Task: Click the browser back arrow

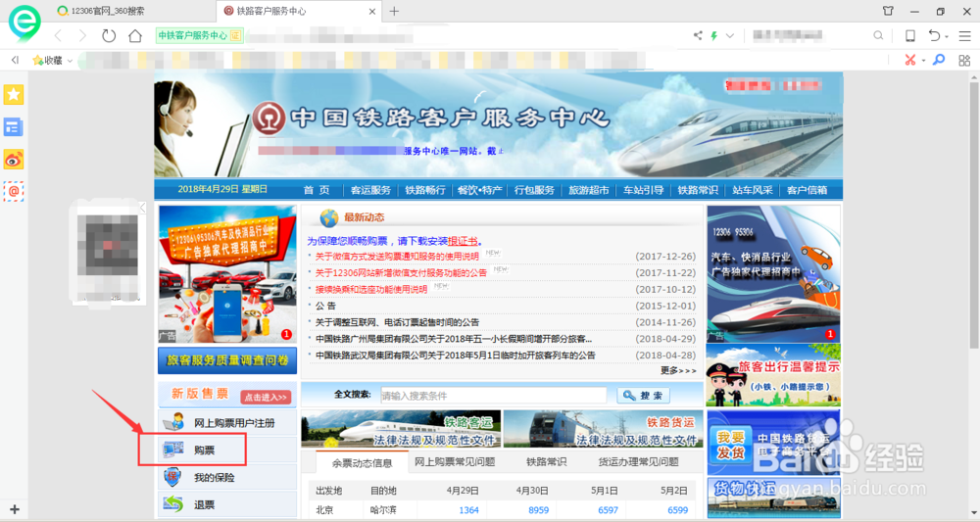Action: click(58, 35)
